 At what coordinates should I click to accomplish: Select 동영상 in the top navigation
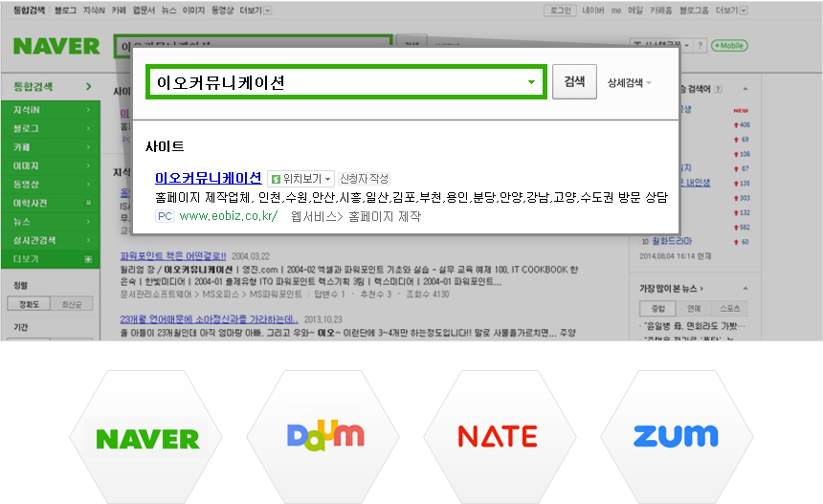[222, 10]
